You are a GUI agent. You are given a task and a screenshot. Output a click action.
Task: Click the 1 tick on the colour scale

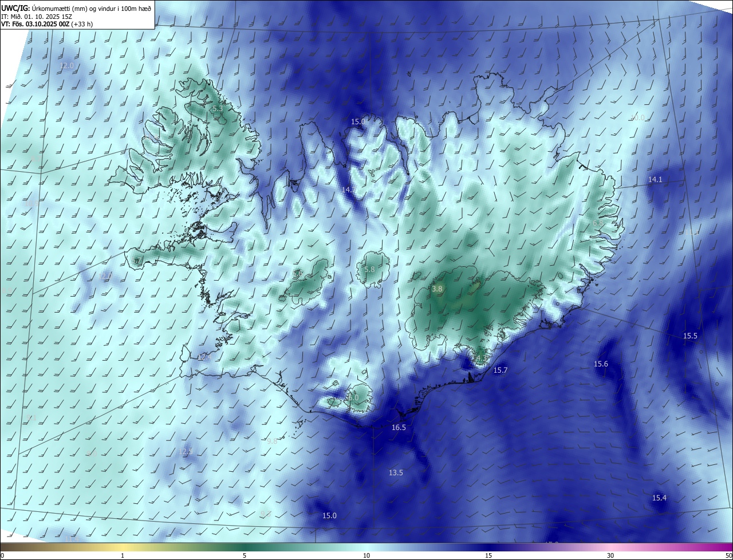(123, 555)
